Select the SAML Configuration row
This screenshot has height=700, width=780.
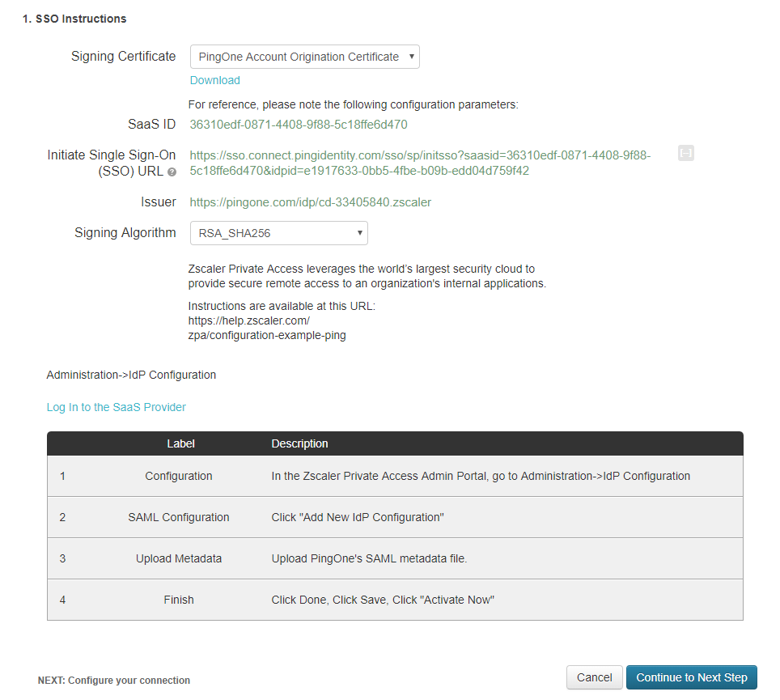394,517
